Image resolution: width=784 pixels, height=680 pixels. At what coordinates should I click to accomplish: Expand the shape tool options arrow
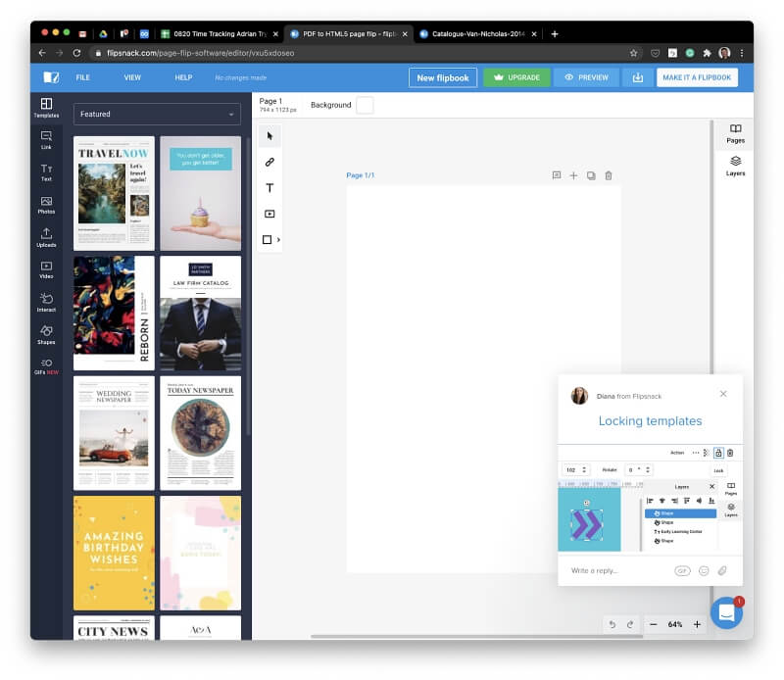pyautogui.click(x=278, y=240)
